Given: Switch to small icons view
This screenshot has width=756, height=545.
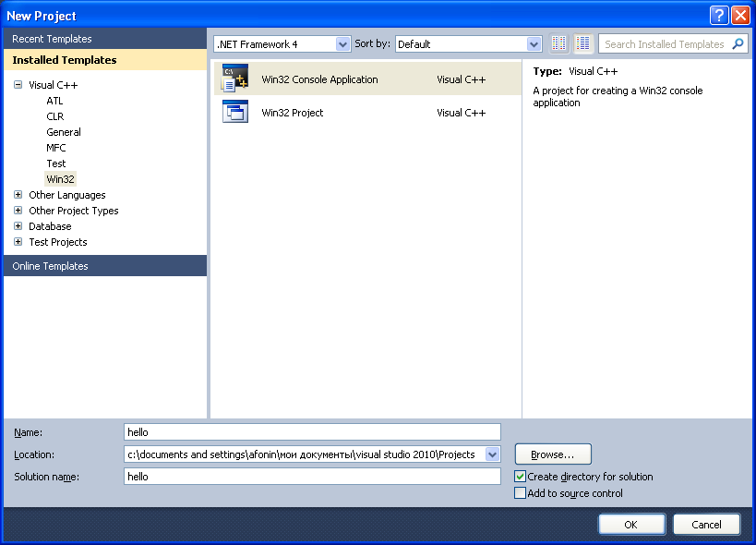Looking at the screenshot, I should (x=558, y=43).
